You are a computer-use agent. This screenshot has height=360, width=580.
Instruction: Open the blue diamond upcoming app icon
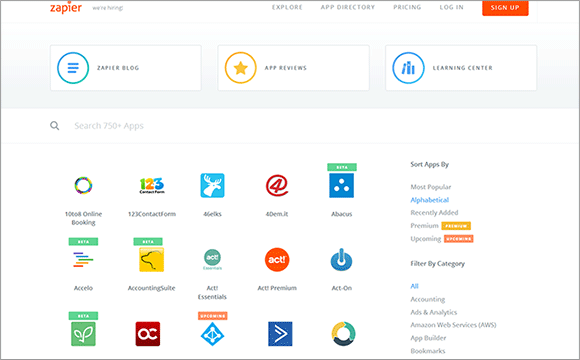[212, 334]
